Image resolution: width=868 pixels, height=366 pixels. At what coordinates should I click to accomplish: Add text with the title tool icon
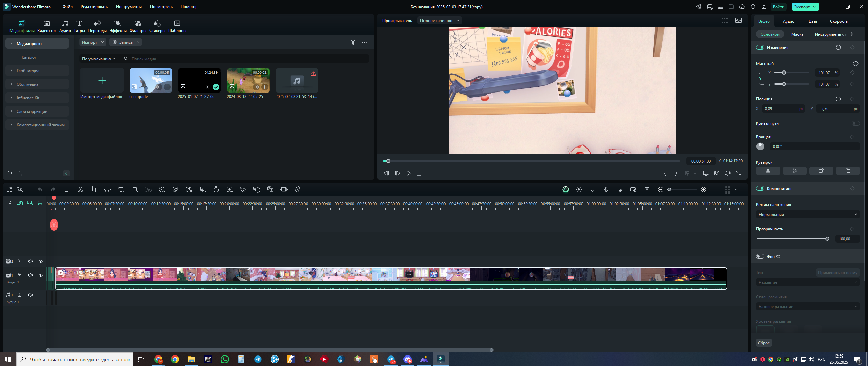point(121,189)
